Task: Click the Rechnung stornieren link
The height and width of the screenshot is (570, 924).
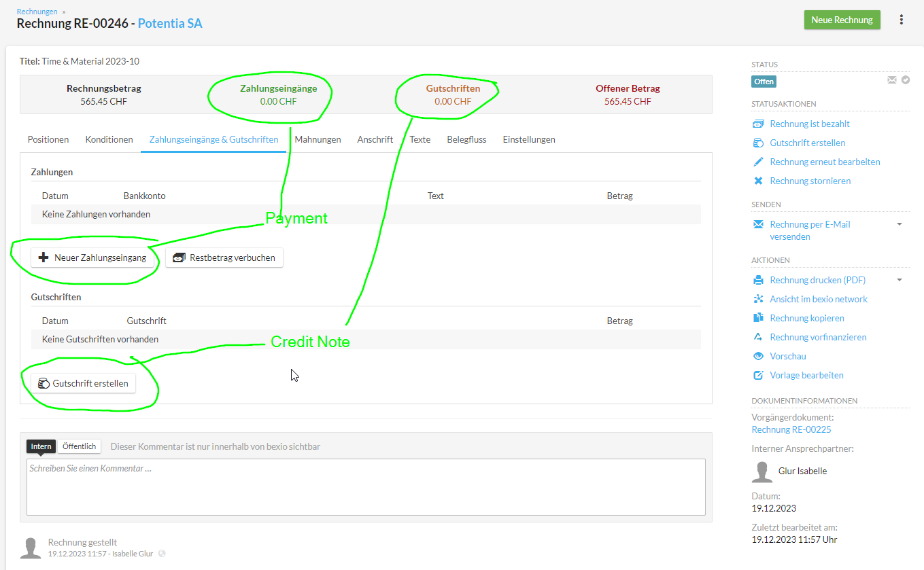Action: coord(810,181)
